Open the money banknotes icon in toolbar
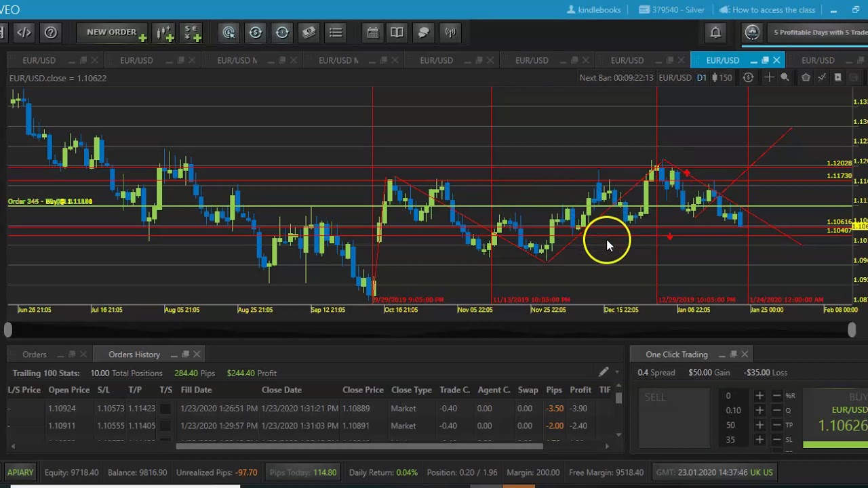 pos(309,33)
